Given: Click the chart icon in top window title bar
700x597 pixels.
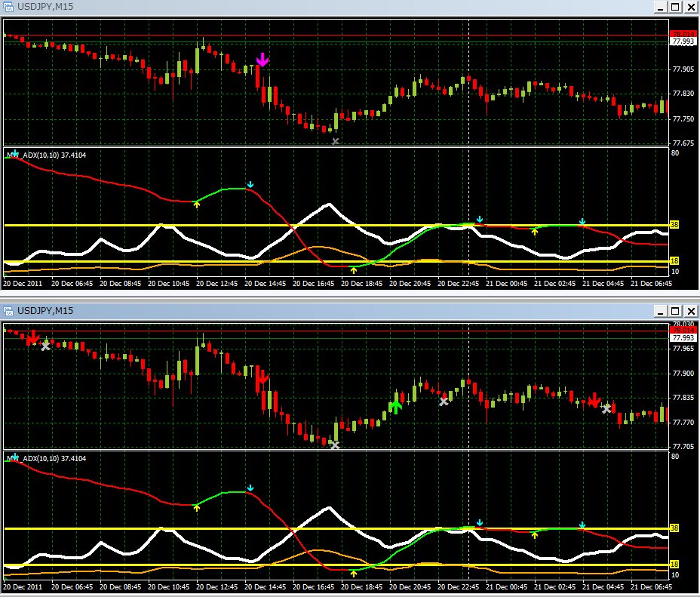Looking at the screenshot, I should pos(8,7).
